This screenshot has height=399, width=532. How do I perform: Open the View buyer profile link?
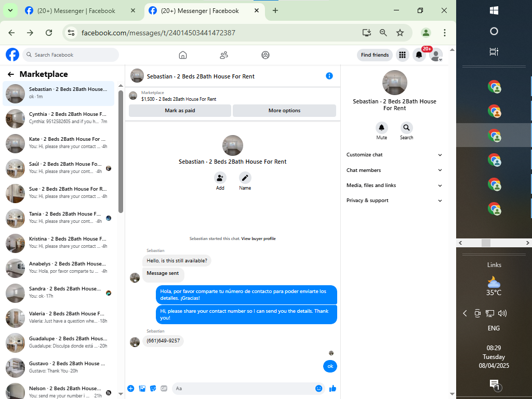[x=258, y=239]
